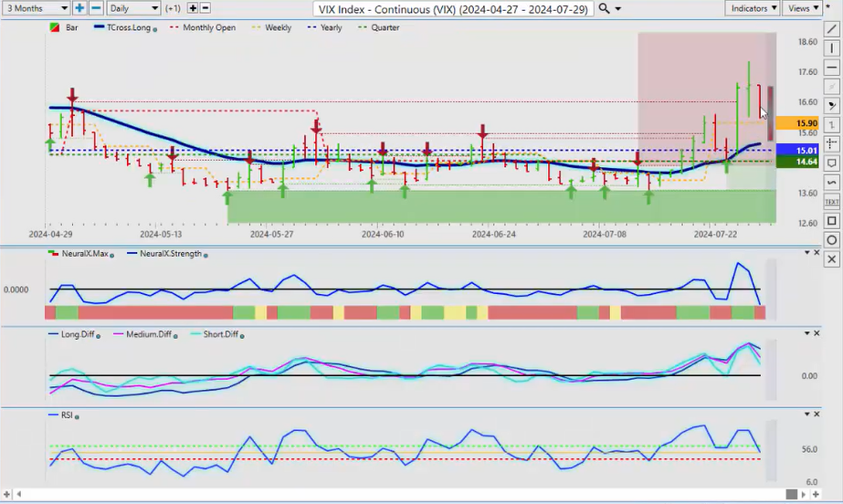Select the crosshair cursor tool

click(832, 144)
